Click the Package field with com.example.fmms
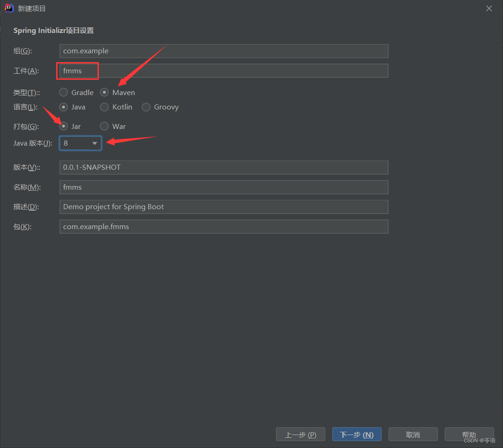The height and width of the screenshot is (448, 503). (x=224, y=227)
